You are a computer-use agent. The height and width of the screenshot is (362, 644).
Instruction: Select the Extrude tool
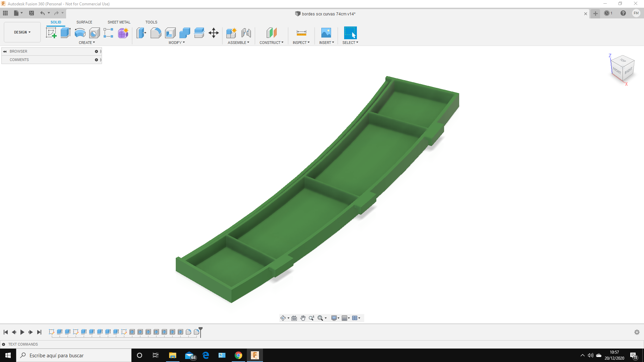(x=65, y=33)
